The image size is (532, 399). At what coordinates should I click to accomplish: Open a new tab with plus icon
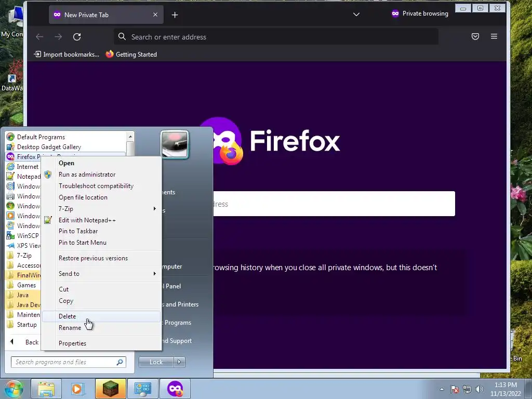point(175,15)
